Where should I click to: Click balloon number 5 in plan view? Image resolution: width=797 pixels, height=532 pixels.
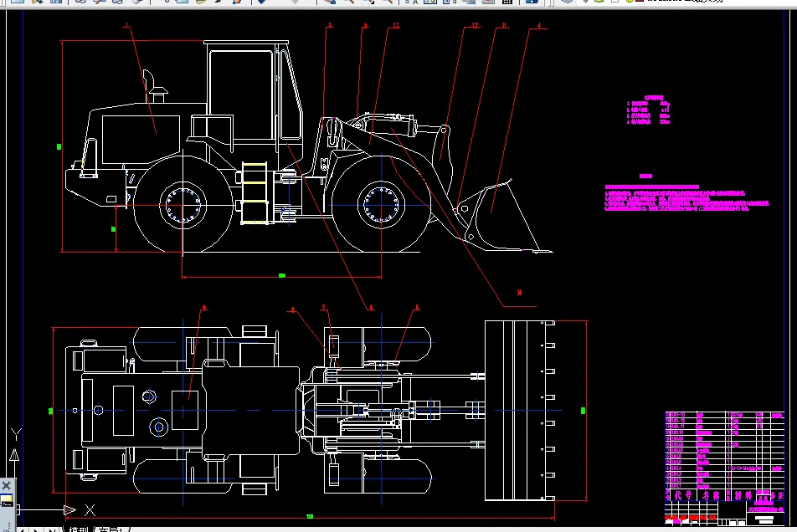[x=417, y=308]
